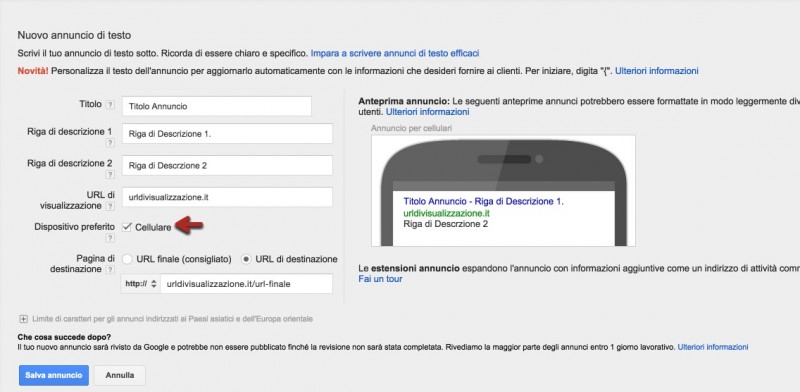Open help icon beside Pagina di destinazione
The image size is (800, 392).
(110, 270)
